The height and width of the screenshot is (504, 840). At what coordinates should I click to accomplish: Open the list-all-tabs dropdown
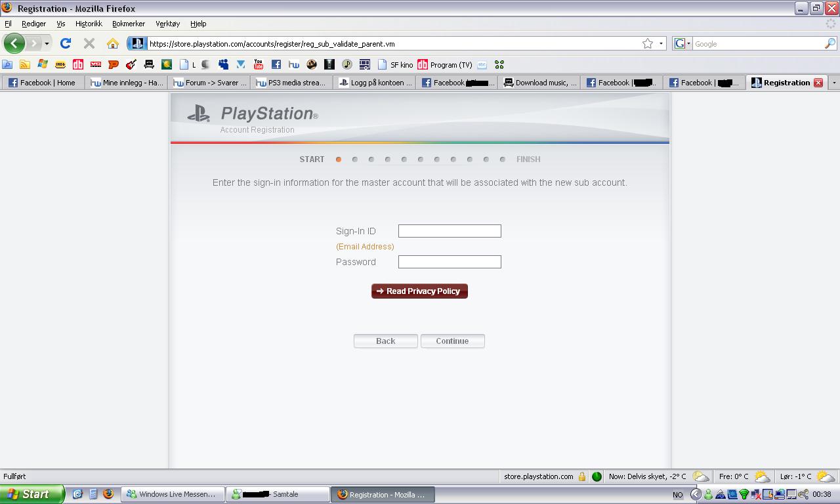click(834, 83)
